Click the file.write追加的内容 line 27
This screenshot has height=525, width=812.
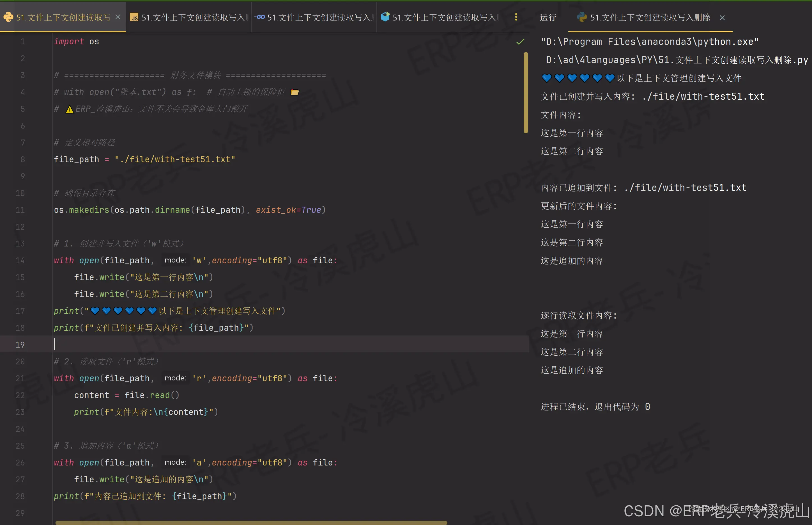[143, 479]
